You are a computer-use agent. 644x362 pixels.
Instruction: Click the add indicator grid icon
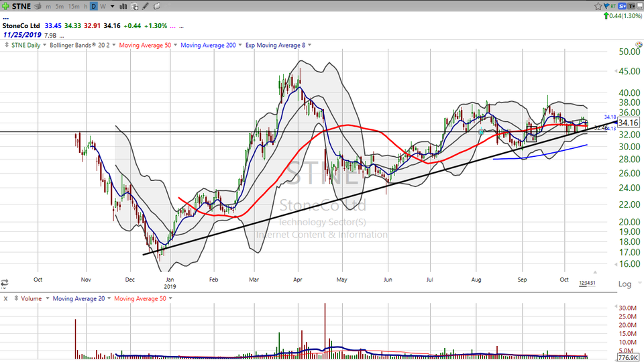(134, 6)
